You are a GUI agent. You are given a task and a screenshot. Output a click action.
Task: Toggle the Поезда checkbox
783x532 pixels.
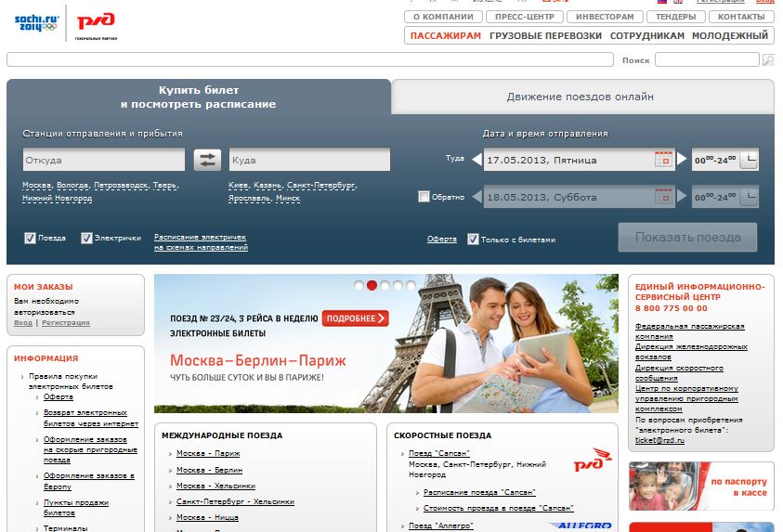(30, 238)
